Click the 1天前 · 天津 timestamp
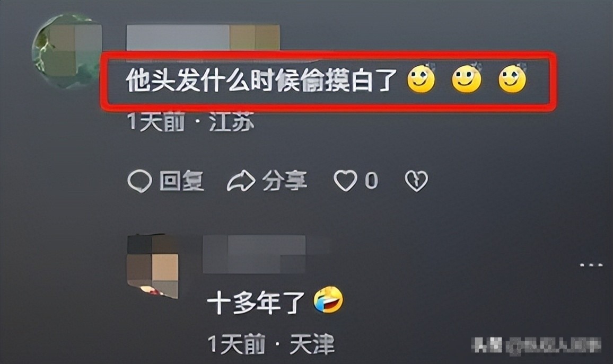This screenshot has height=364, width=613. click(x=271, y=344)
